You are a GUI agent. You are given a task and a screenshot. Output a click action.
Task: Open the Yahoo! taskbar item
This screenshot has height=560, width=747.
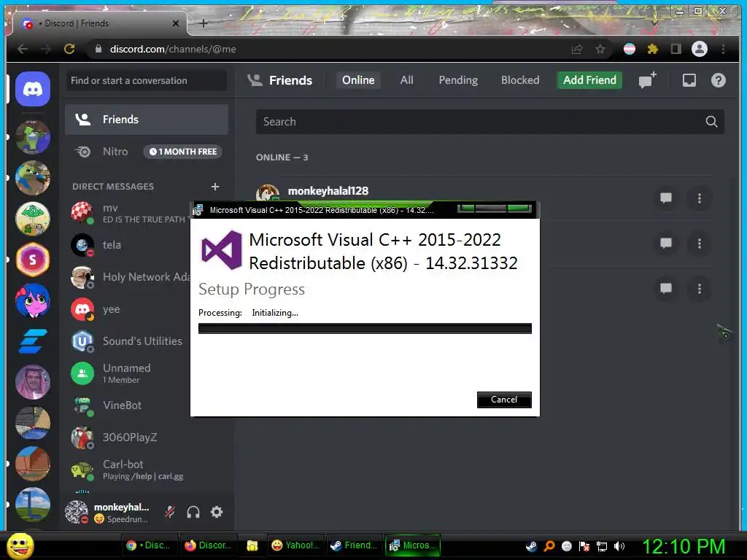[x=295, y=545]
